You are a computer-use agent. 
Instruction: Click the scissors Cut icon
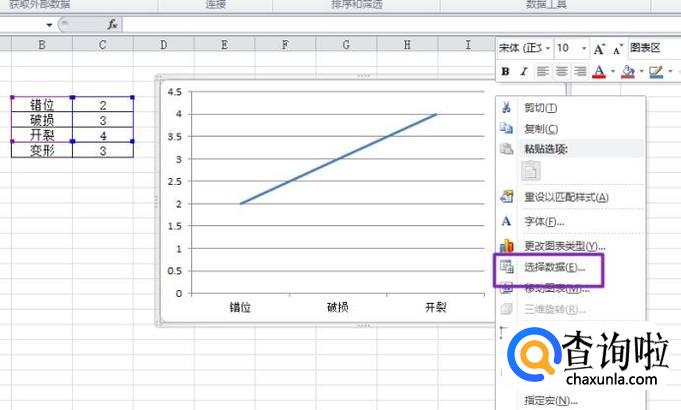[x=506, y=107]
